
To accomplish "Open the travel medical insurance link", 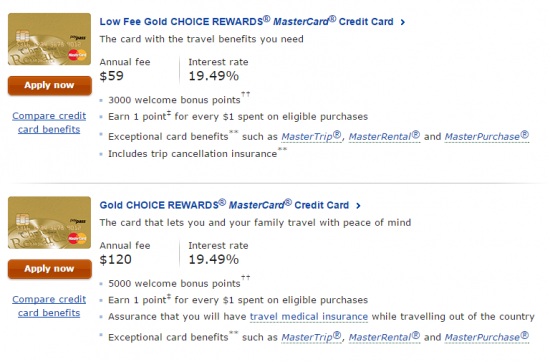I will click(x=309, y=316).
